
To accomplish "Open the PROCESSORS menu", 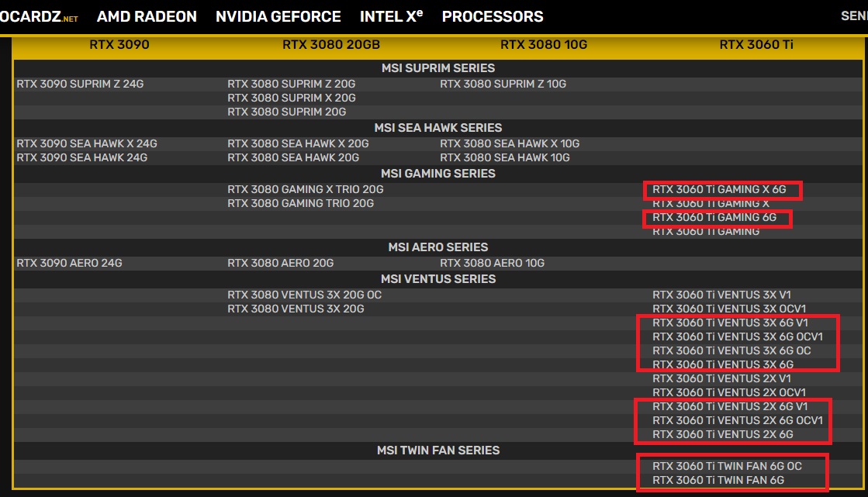I will point(493,16).
